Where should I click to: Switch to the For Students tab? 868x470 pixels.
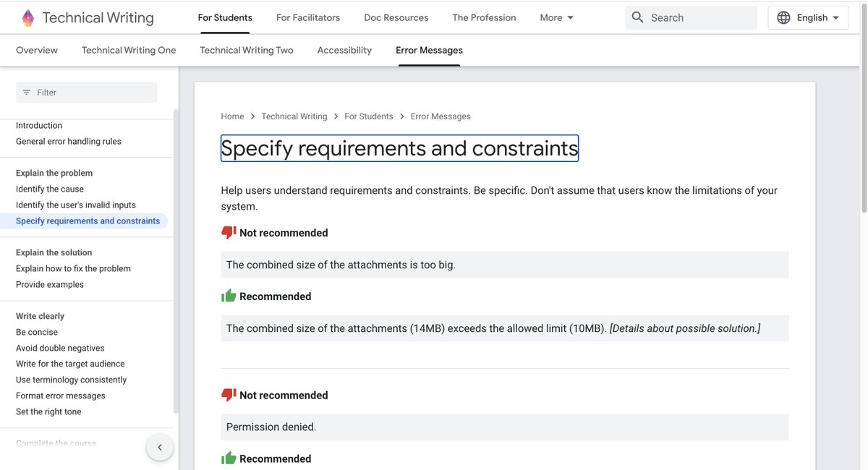pyautogui.click(x=225, y=17)
